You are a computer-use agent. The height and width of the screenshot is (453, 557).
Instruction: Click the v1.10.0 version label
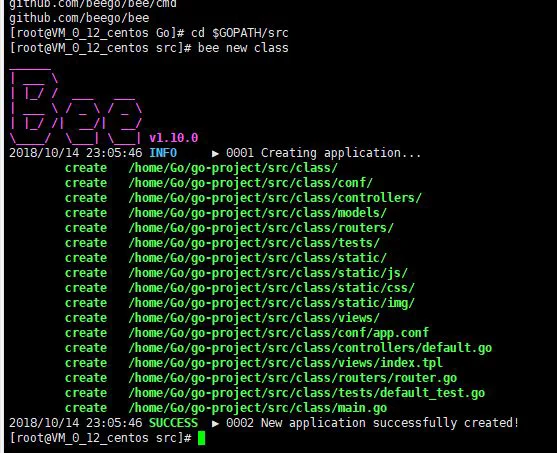click(x=174, y=138)
